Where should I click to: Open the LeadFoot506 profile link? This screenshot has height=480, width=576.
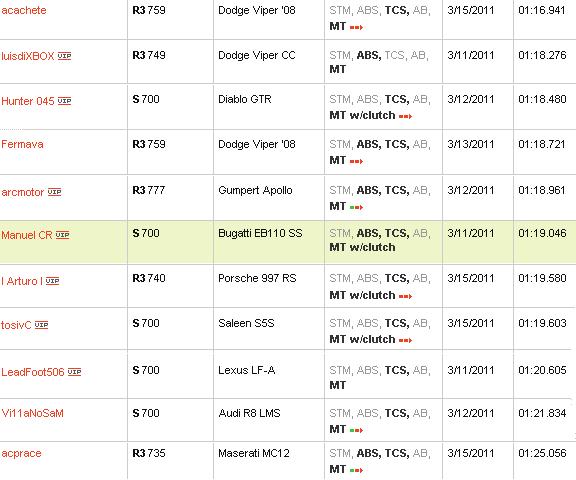click(x=33, y=372)
